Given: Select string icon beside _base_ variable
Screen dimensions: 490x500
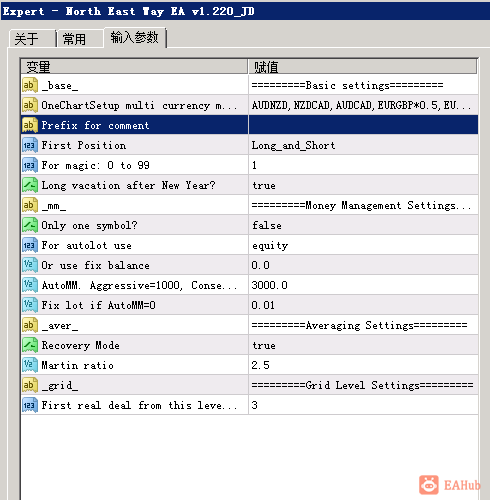Looking at the screenshot, I should [x=30, y=85].
